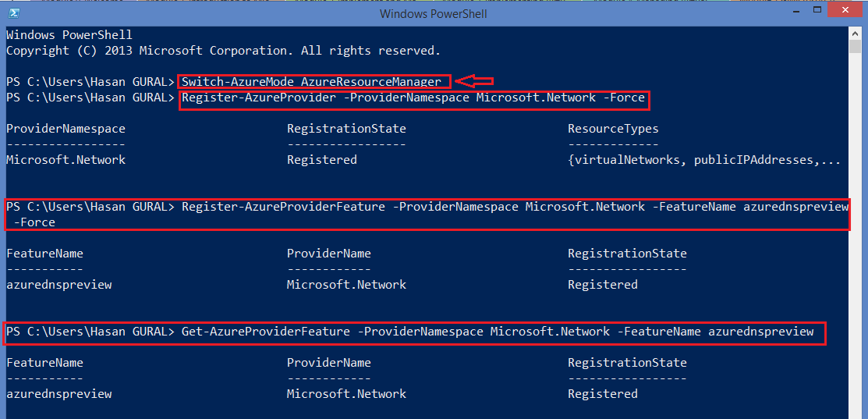Click the Microsoft Corporation copyright line
The image size is (868, 419).
[x=224, y=51]
